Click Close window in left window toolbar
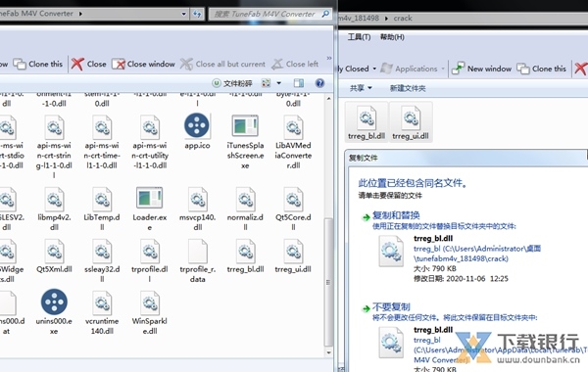 tap(144, 64)
